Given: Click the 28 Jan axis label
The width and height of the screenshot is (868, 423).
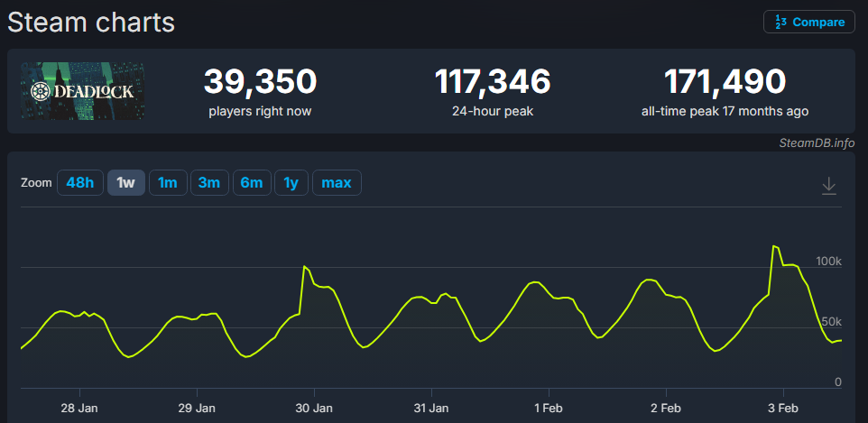Looking at the screenshot, I should click(79, 409).
